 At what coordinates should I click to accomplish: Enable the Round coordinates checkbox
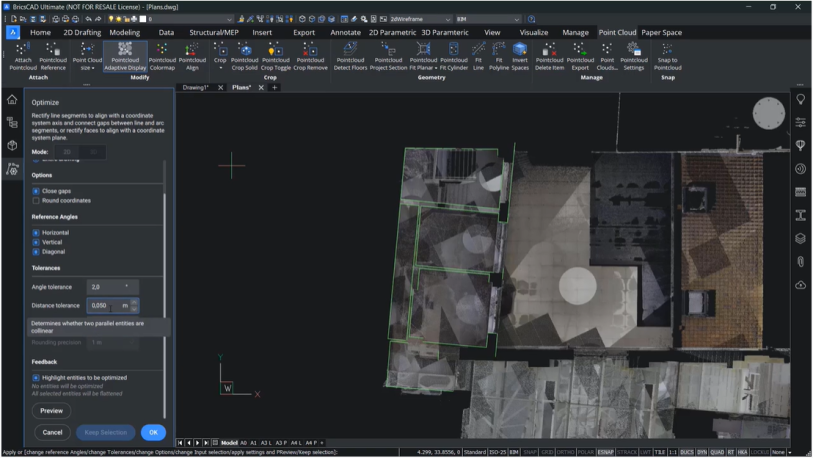[x=37, y=201]
